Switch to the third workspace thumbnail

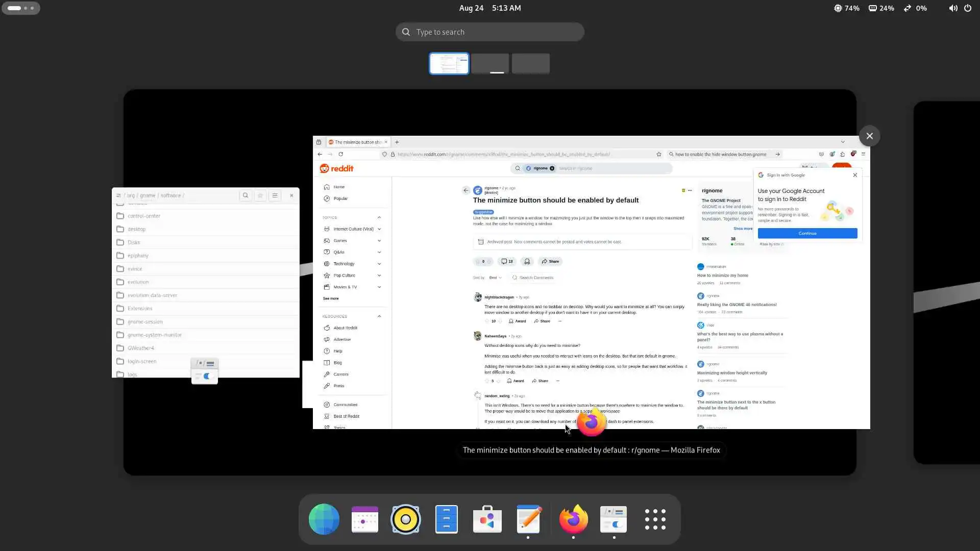click(530, 64)
